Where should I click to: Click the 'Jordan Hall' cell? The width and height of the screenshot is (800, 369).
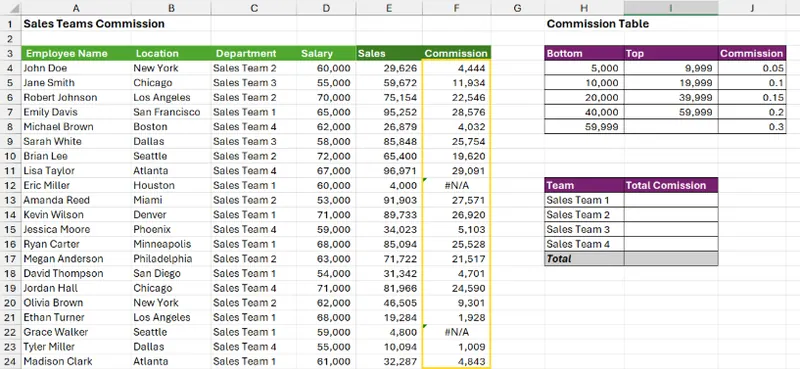pos(76,288)
